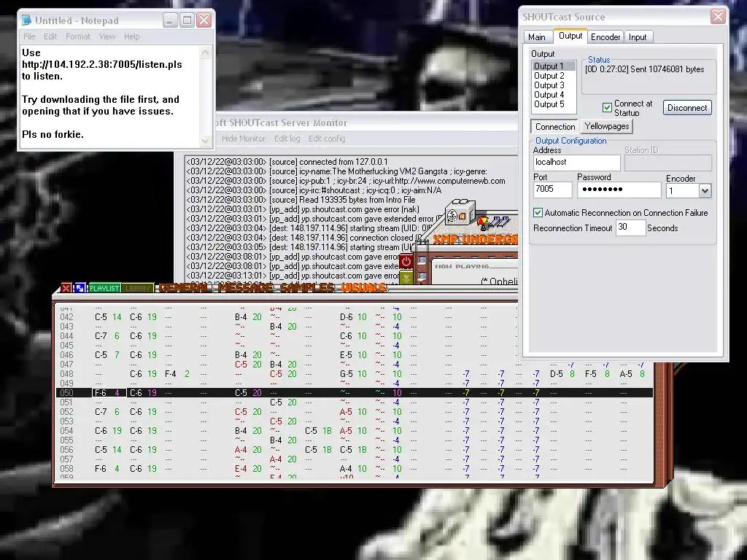This screenshot has height=560, width=747.
Task: Click the Notepad title bar icon
Action: [x=27, y=20]
